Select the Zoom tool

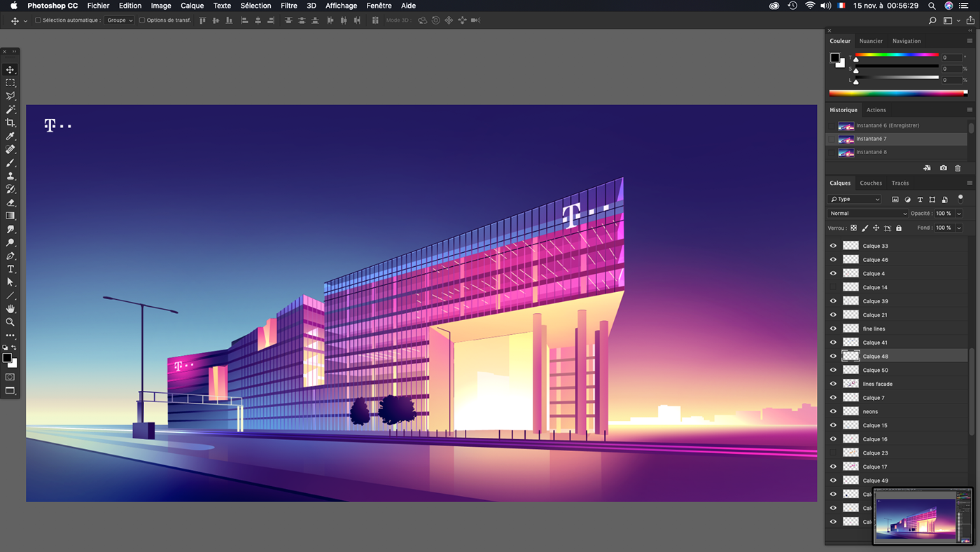[x=10, y=322]
